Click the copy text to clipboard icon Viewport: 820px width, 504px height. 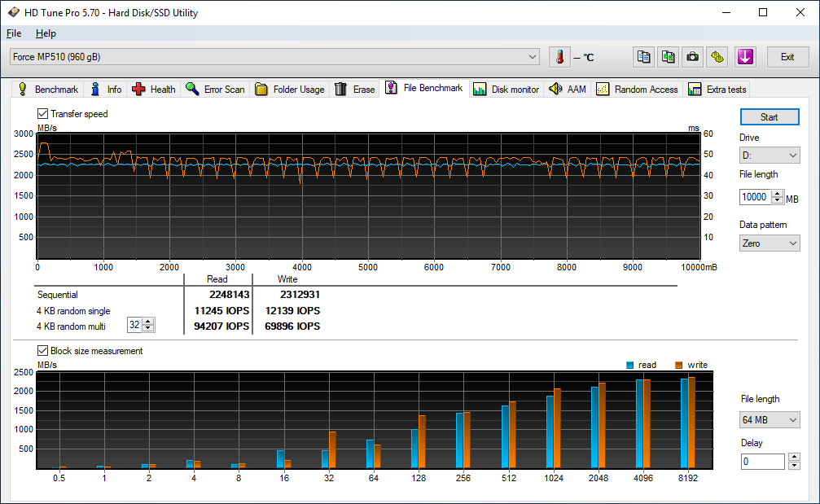coord(644,57)
